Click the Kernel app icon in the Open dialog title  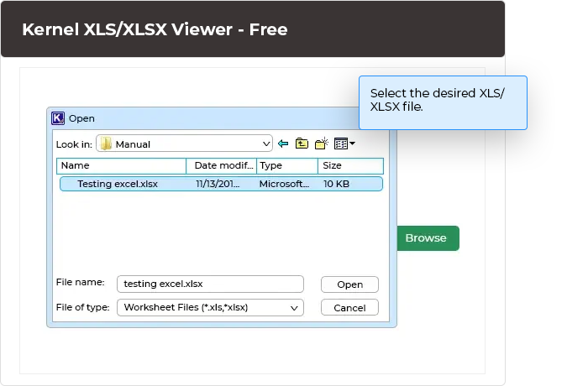pyautogui.click(x=58, y=118)
